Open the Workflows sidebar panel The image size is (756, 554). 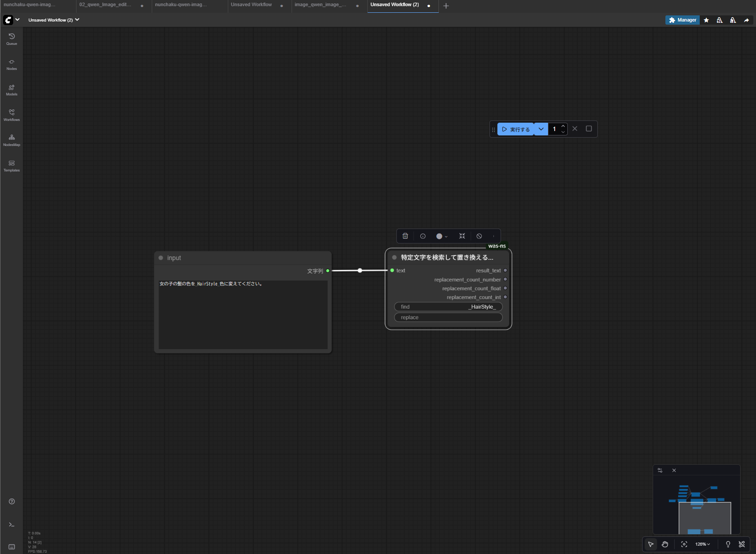click(x=11, y=115)
